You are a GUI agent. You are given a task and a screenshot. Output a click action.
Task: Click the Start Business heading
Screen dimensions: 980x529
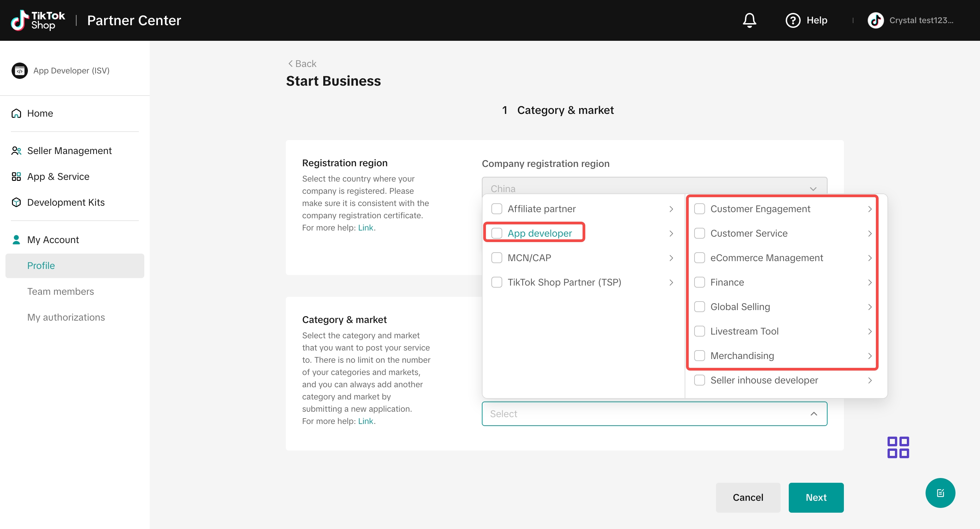pos(333,81)
